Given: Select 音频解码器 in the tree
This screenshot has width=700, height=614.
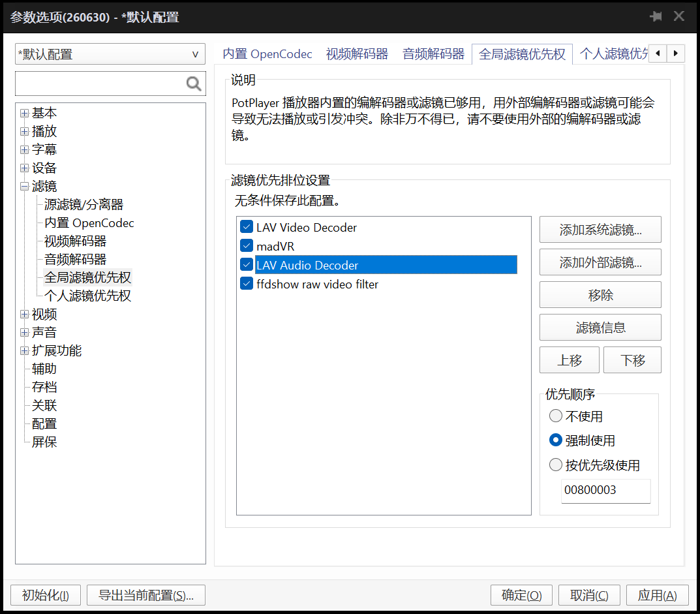Looking at the screenshot, I should click(75, 260).
